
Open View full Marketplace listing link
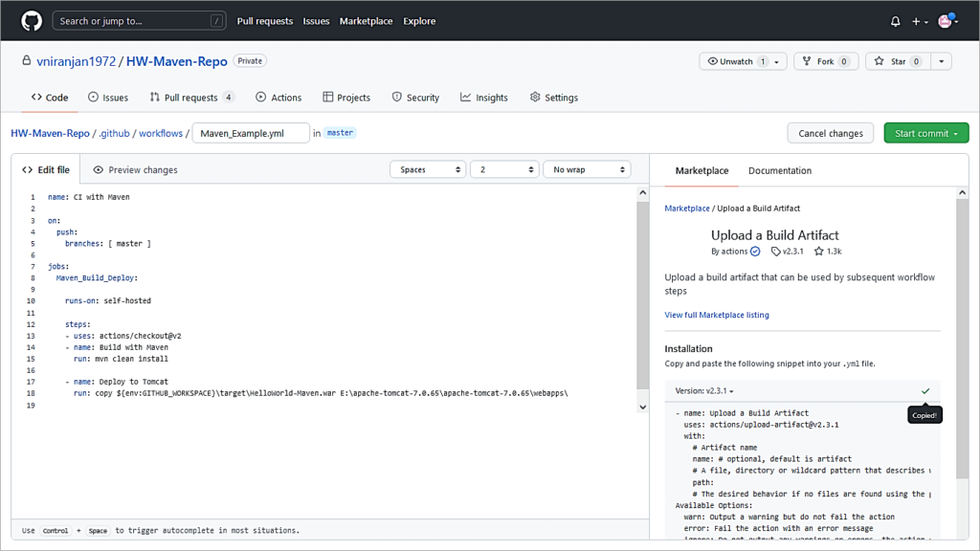point(717,315)
